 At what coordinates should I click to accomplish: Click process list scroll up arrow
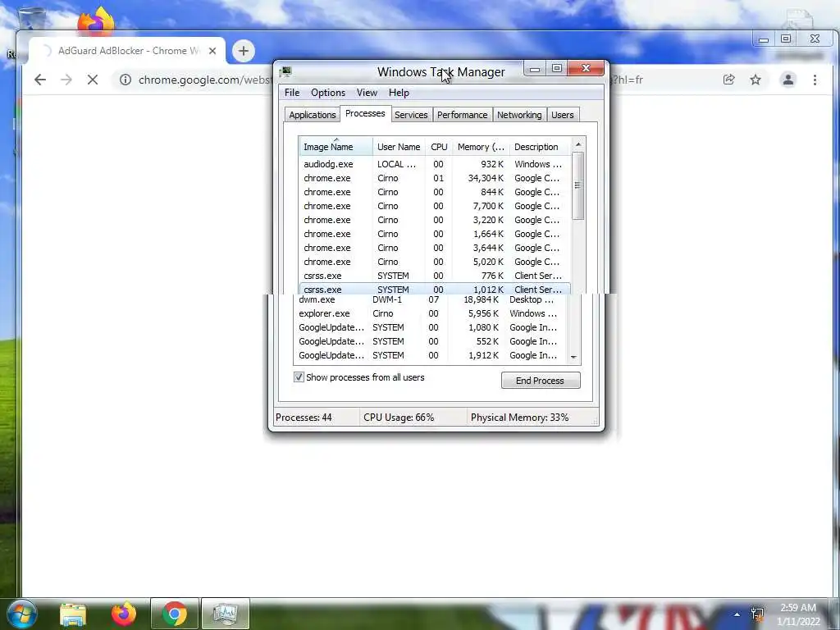[578, 144]
